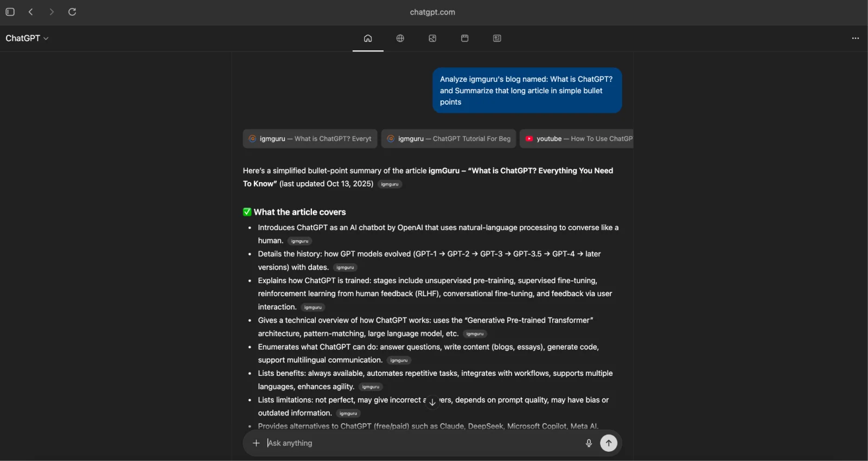The height and width of the screenshot is (461, 868).
Task: Focus the 'Ask anything' input field
Action: [423, 443]
